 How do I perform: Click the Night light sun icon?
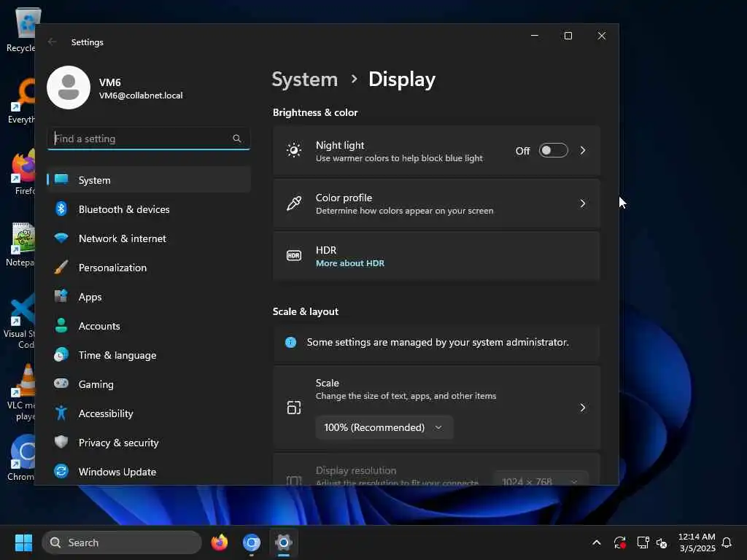click(294, 150)
